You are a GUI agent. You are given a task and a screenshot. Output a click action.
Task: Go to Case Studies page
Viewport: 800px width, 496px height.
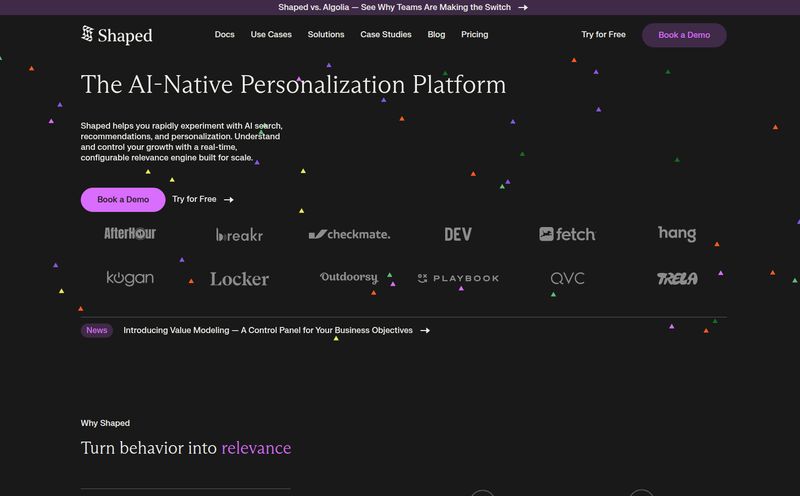386,35
